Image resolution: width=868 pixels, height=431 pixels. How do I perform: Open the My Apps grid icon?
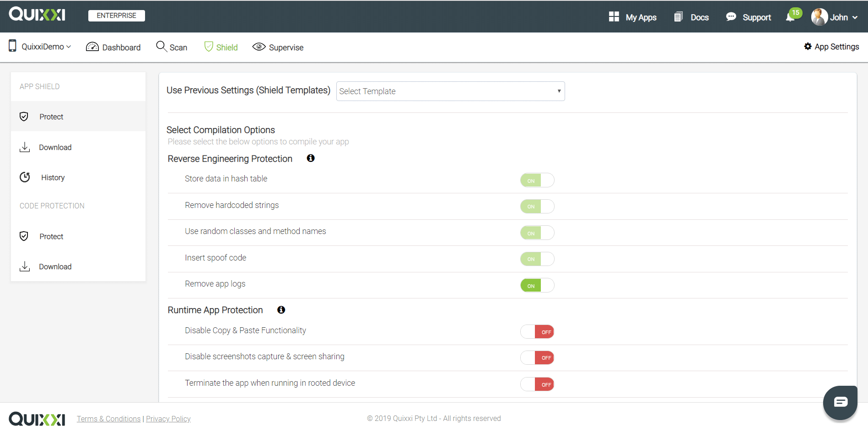click(614, 17)
